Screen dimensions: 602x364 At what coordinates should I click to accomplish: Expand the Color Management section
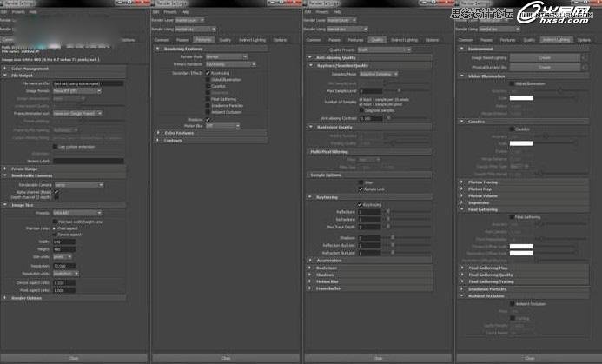[26, 69]
